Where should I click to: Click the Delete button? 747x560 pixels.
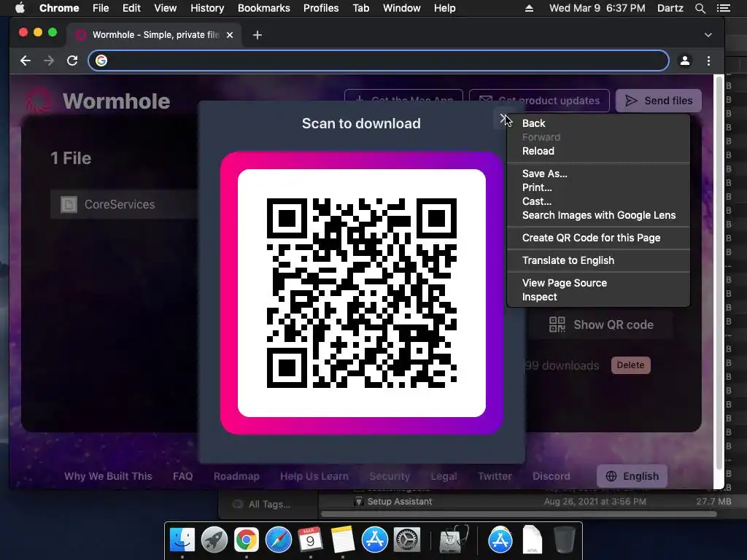pyautogui.click(x=630, y=365)
